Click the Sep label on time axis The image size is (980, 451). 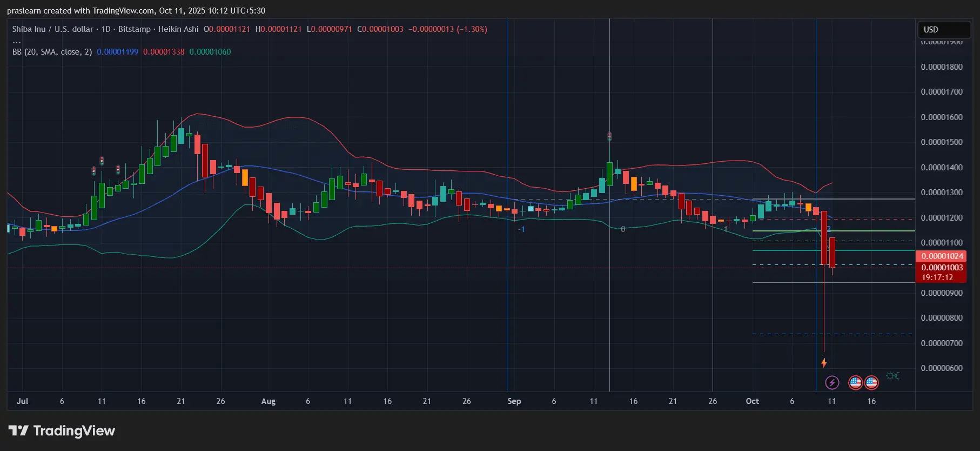(514, 401)
